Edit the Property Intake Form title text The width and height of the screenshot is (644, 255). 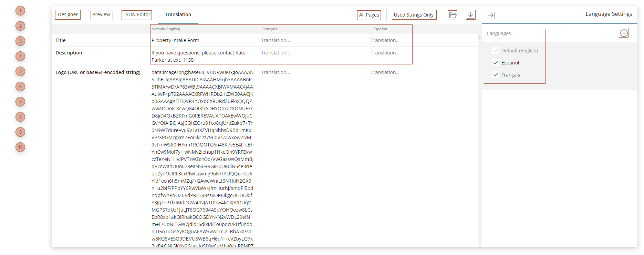175,40
